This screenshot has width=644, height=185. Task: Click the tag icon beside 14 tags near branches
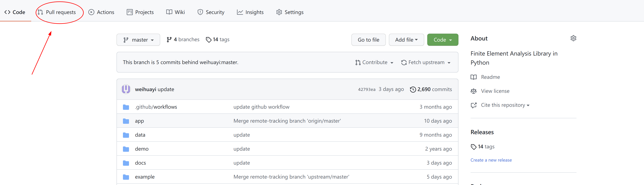[x=208, y=40]
